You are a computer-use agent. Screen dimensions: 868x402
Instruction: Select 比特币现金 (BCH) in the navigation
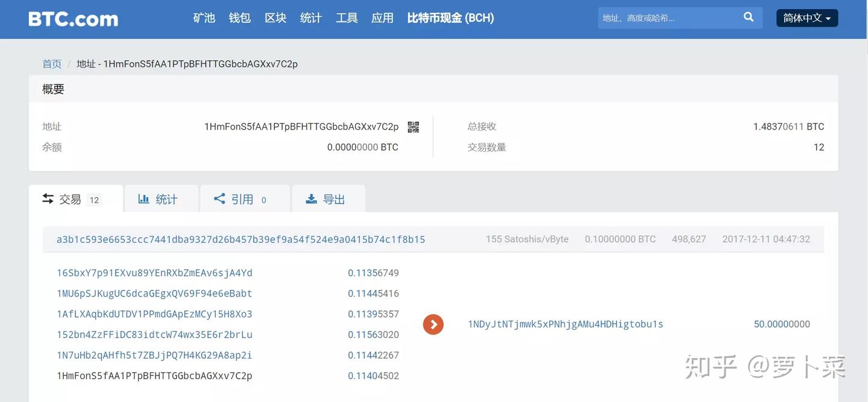(x=450, y=17)
